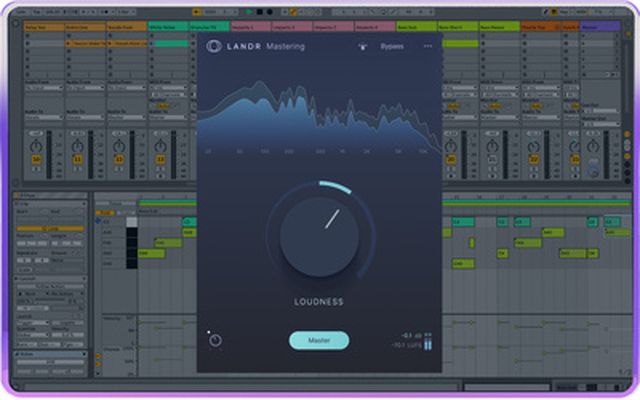Toggle track activator 23
The height and width of the screenshot is (400, 640).
click(x=575, y=160)
